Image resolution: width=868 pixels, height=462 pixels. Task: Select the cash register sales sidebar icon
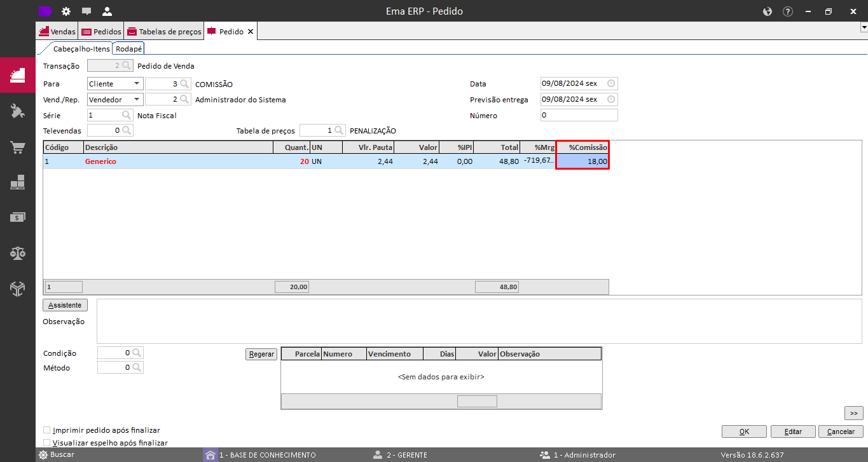(x=18, y=76)
